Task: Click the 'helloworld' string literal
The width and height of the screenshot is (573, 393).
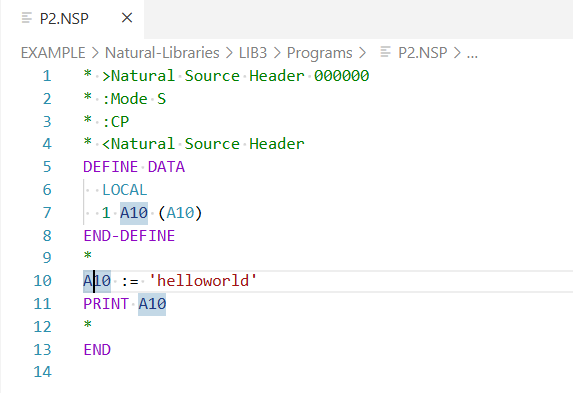Action: [x=203, y=281]
